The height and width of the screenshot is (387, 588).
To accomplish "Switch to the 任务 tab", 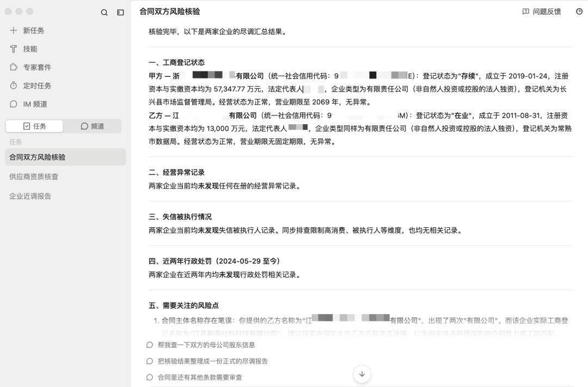I will (34, 126).
